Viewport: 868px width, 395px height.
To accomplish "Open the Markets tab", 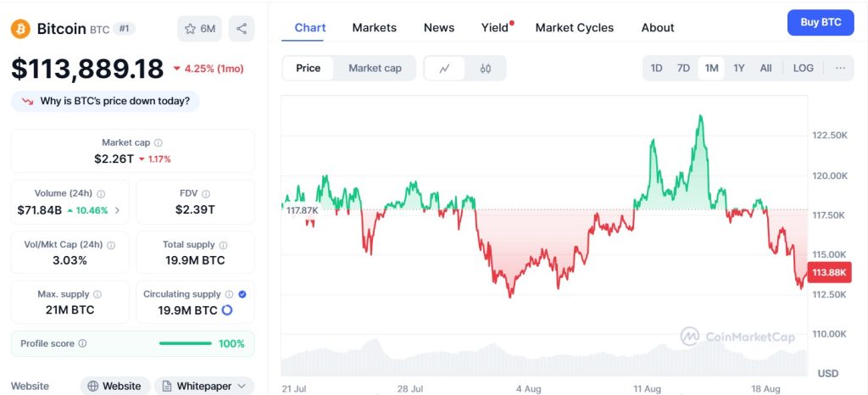I will [x=374, y=27].
